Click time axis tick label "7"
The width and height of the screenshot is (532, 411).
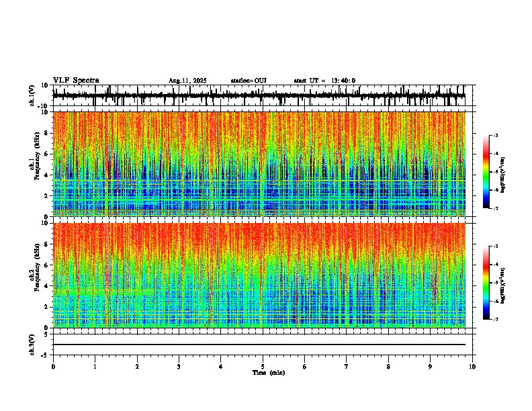[347, 367]
